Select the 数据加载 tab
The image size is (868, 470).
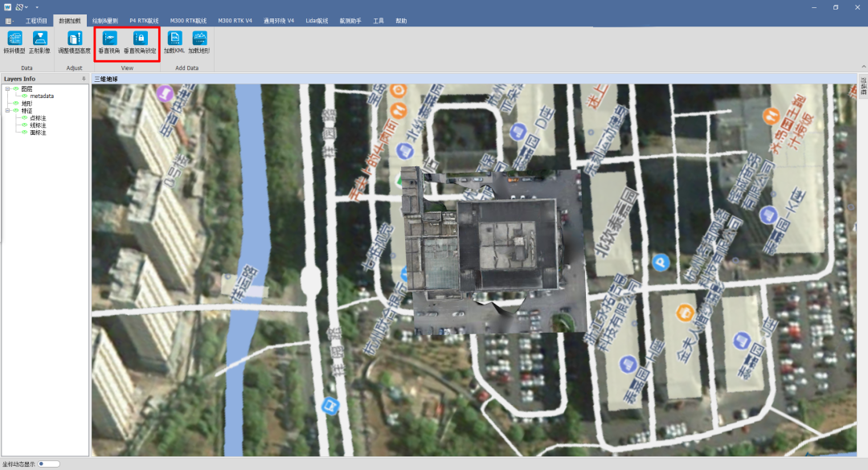point(70,21)
